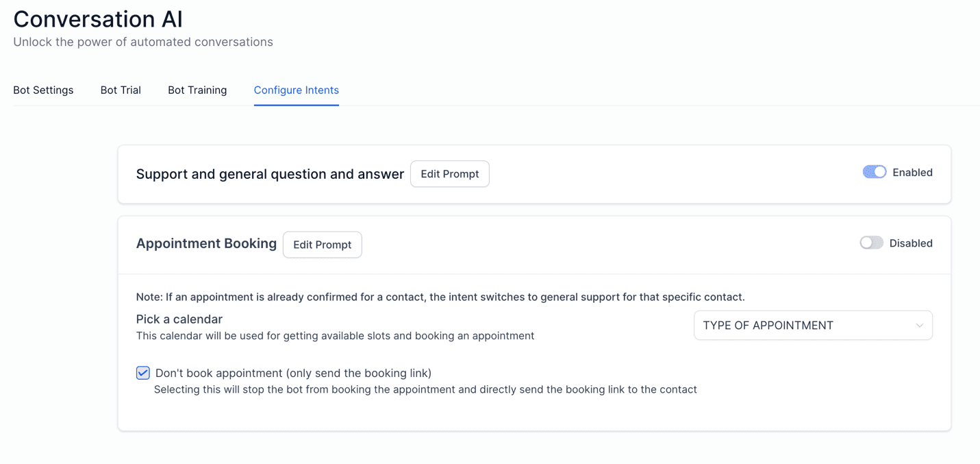Image resolution: width=980 pixels, height=464 pixels.
Task: Click the checkmark icon beside booking link option
Action: (143, 373)
